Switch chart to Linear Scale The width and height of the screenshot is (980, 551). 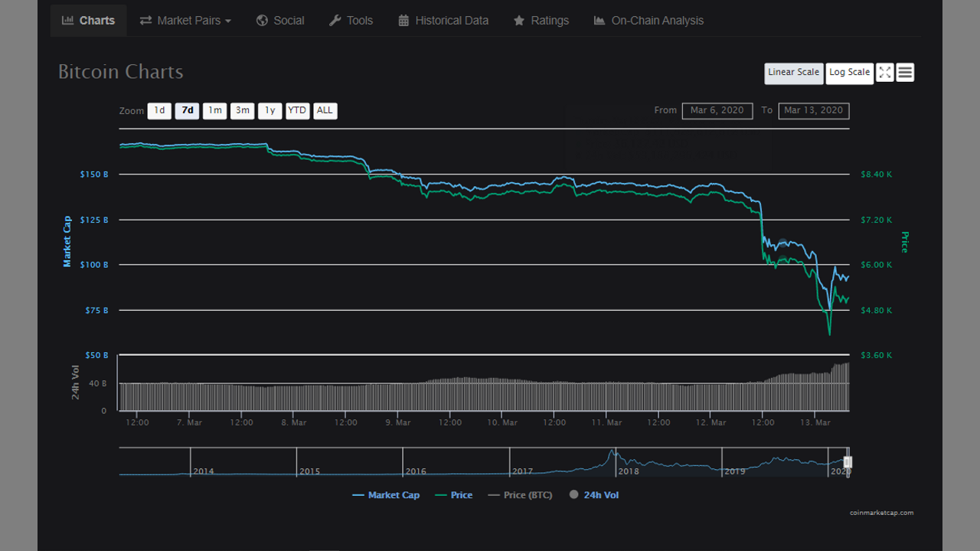793,73
